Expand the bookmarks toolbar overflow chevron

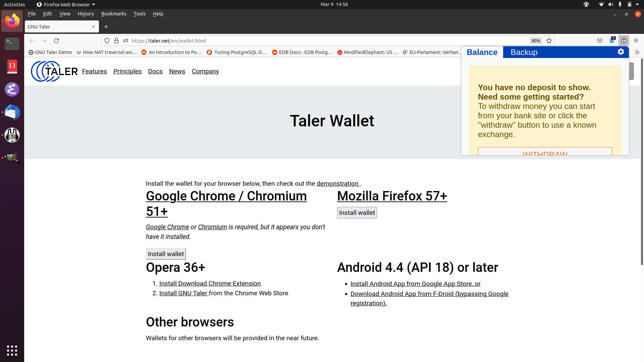tap(637, 52)
